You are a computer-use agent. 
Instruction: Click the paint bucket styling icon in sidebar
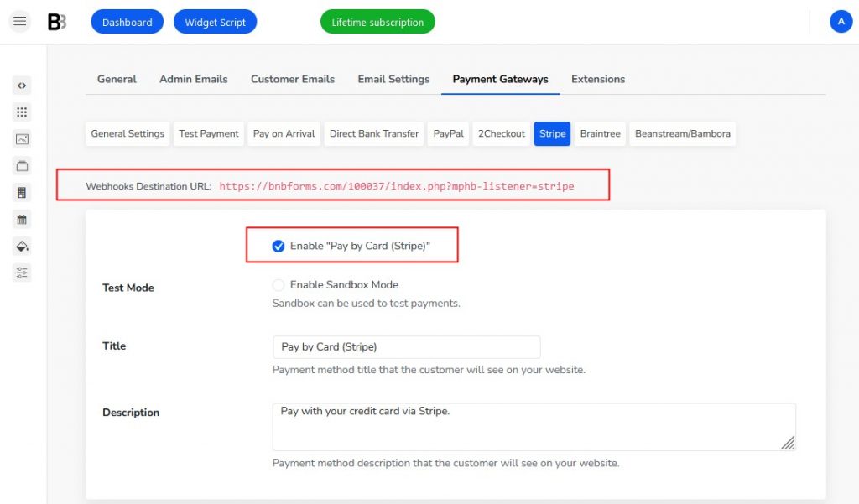click(x=21, y=246)
